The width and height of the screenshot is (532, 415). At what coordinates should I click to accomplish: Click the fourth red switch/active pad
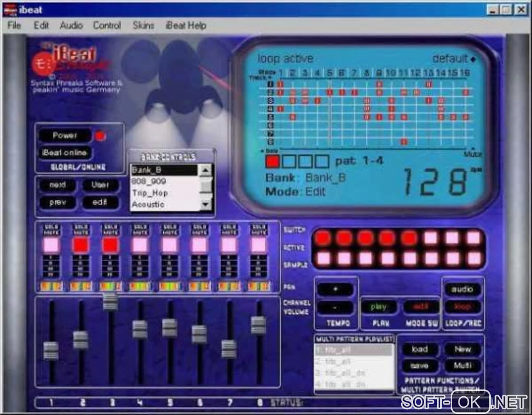pyautogui.click(x=387, y=238)
